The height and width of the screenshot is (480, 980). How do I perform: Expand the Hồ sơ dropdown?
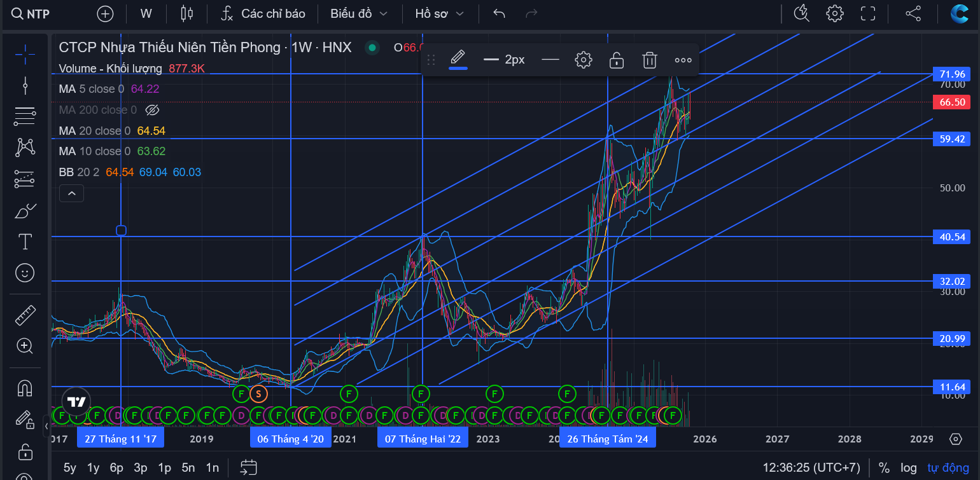pyautogui.click(x=439, y=13)
